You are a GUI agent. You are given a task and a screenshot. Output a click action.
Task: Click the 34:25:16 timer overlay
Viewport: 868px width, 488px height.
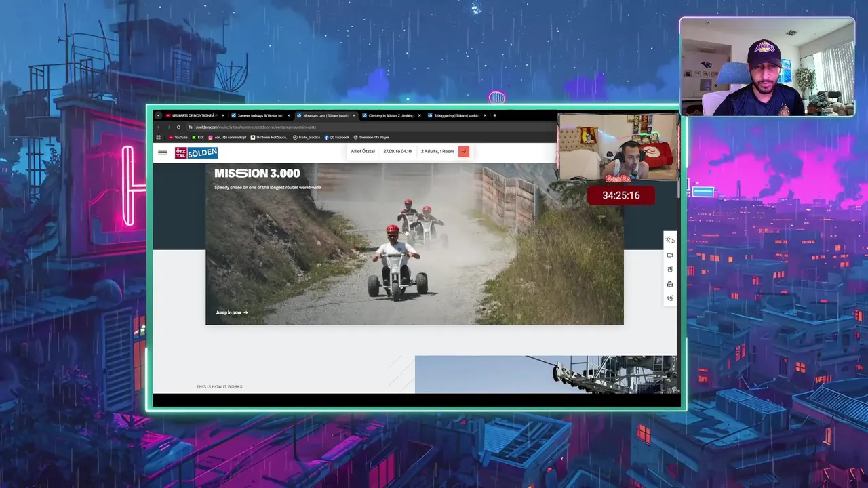pyautogui.click(x=621, y=195)
